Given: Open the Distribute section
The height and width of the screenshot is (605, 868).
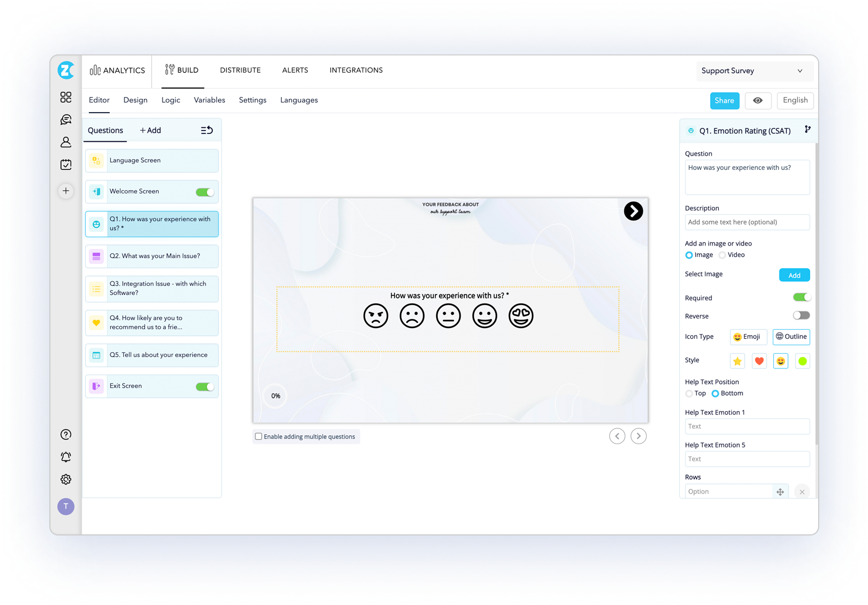Looking at the screenshot, I should 240,70.
